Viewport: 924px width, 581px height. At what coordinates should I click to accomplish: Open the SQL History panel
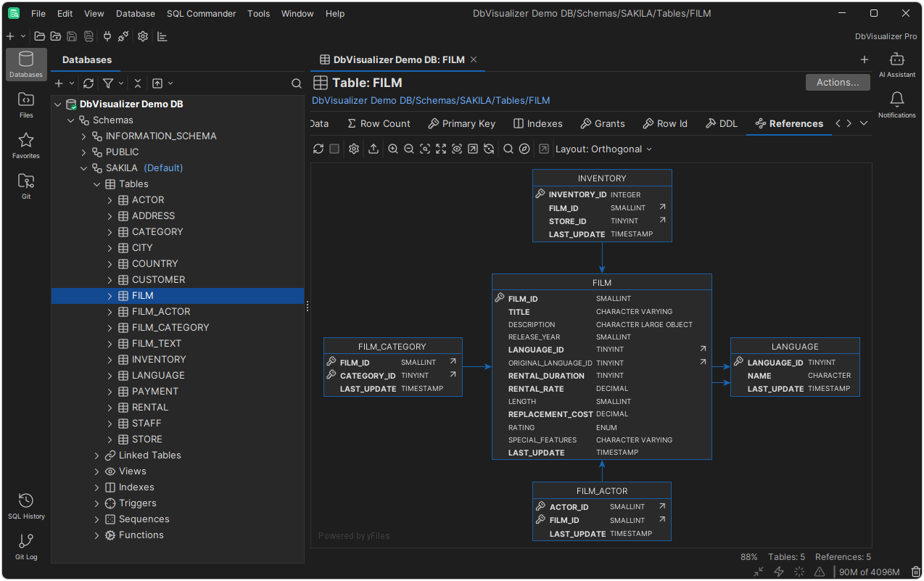point(26,506)
